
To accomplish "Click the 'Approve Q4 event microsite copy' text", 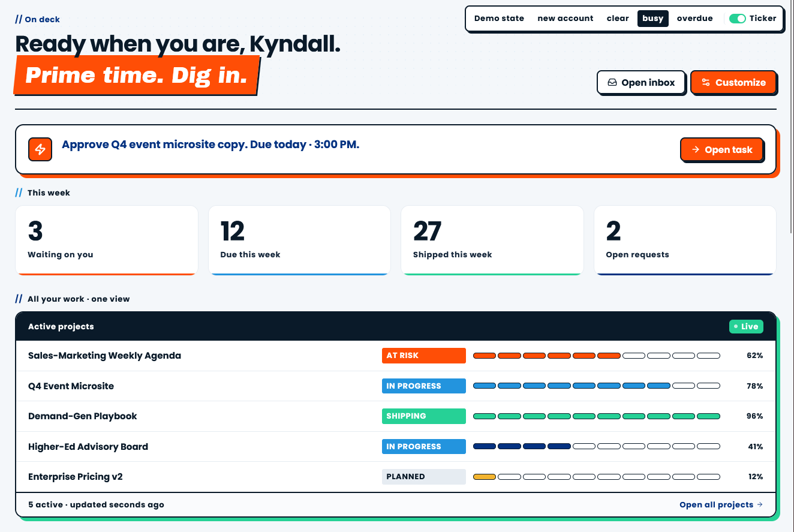I will tap(210, 145).
